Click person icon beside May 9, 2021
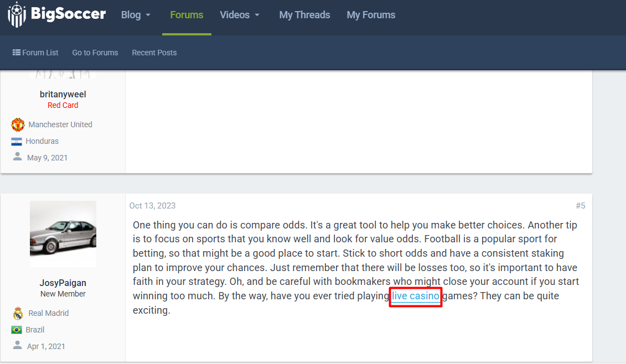The height and width of the screenshot is (364, 626). pyautogui.click(x=18, y=157)
